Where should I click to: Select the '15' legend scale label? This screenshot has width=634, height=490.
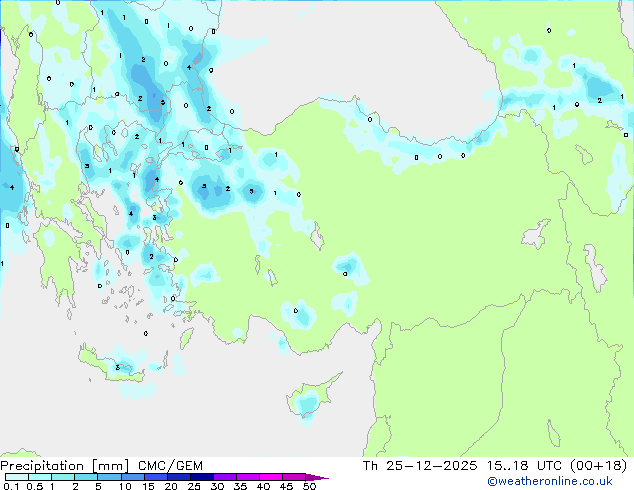(x=148, y=486)
